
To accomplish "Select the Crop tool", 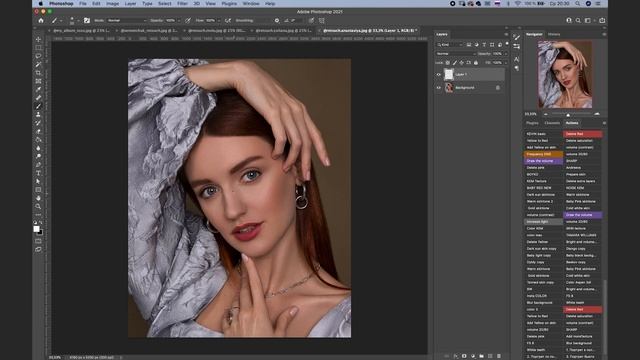I will pos(38,73).
